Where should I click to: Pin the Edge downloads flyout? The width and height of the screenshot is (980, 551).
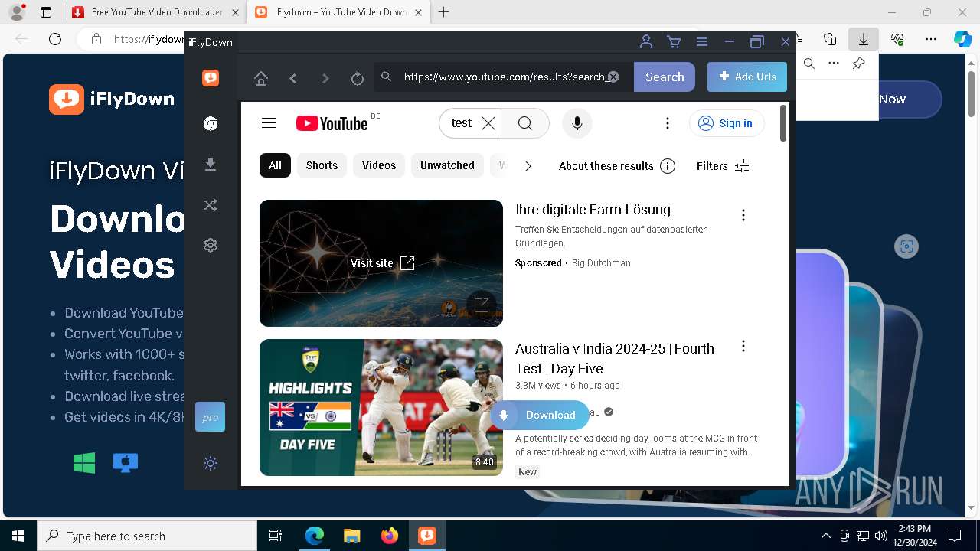point(859,64)
